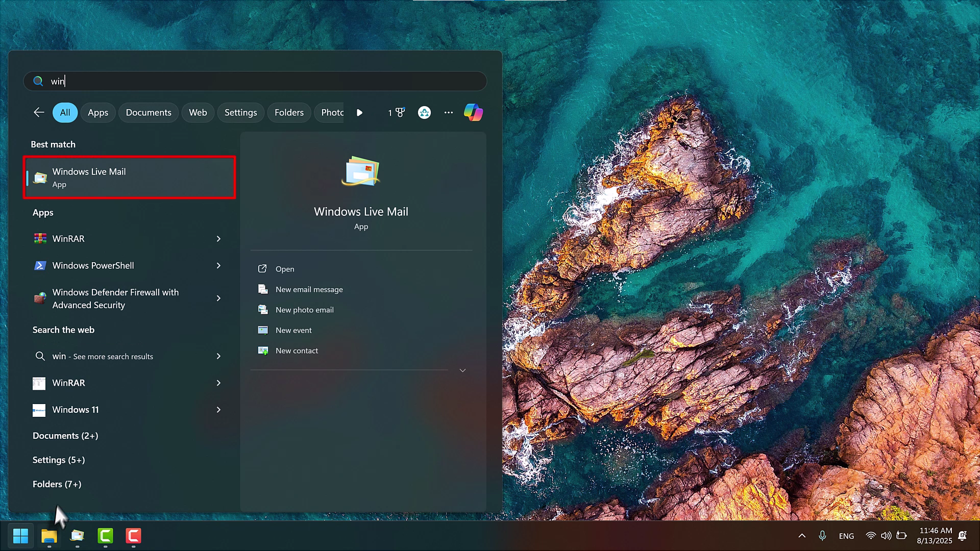The height and width of the screenshot is (551, 980).
Task: Click the New contact icon
Action: point(263,350)
